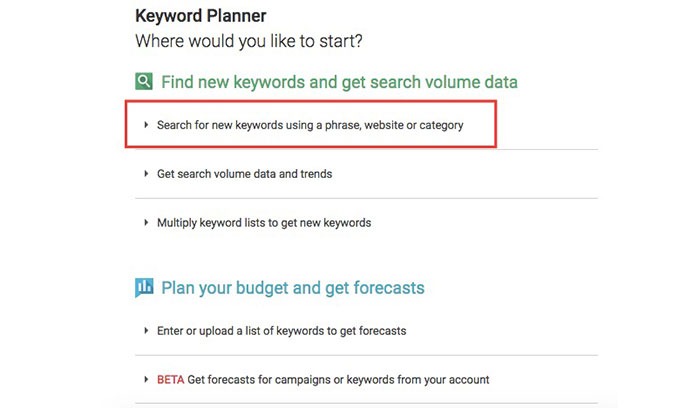Click the words website or category in first option
Image resolution: width=700 pixels, height=408 pixels.
pyautogui.click(x=414, y=125)
